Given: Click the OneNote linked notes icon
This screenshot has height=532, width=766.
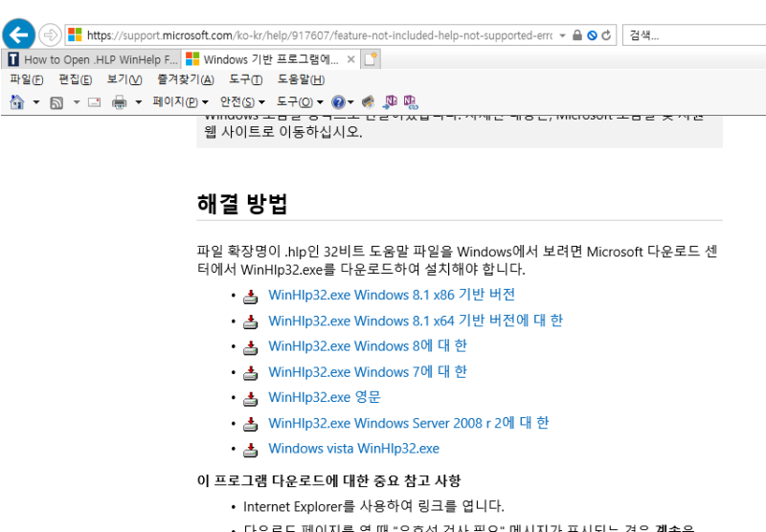Looking at the screenshot, I should pos(411,101).
